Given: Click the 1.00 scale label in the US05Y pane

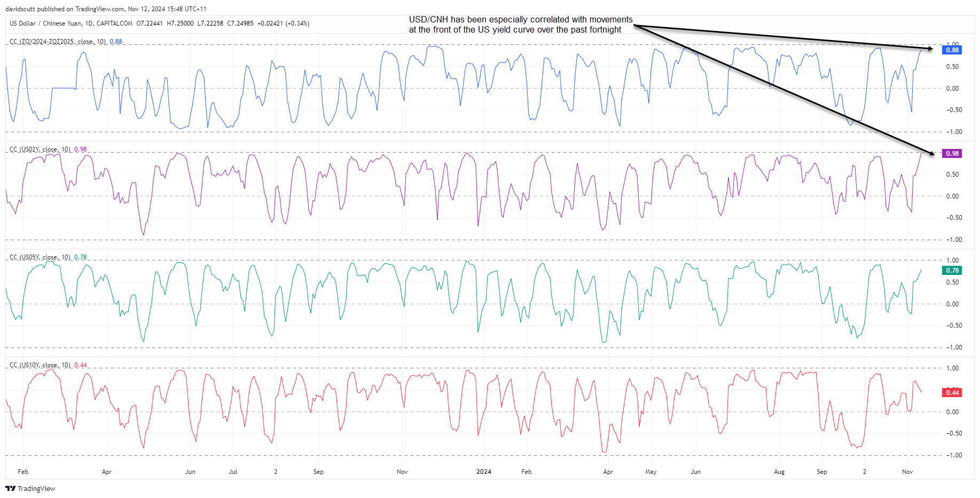Looking at the screenshot, I should pyautogui.click(x=952, y=260).
